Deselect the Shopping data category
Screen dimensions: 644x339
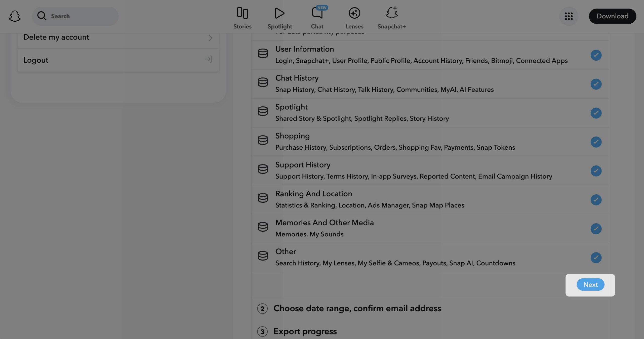pyautogui.click(x=596, y=142)
